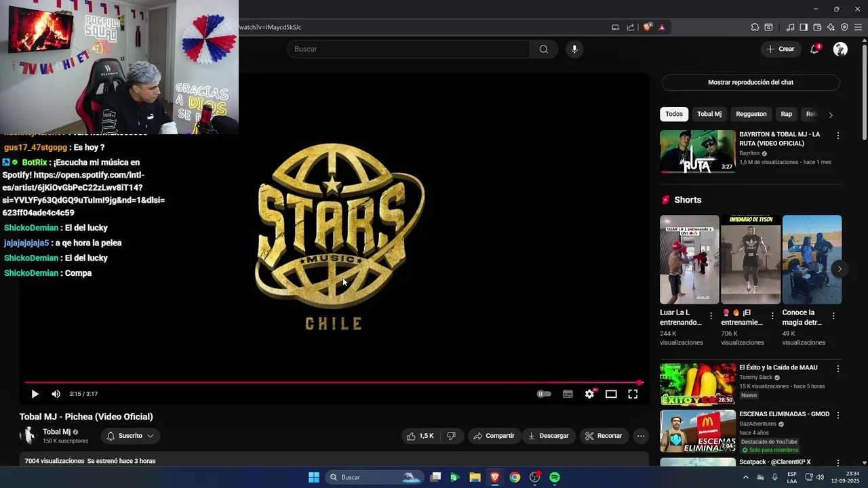Open the Inhumano de Tyson short thumbnail
The width and height of the screenshot is (868, 488).
pos(751,260)
